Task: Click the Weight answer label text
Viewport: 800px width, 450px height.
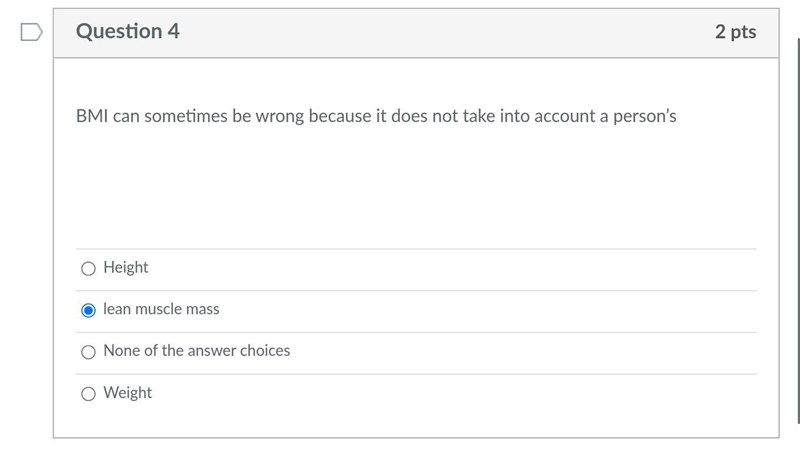Action: 128,393
